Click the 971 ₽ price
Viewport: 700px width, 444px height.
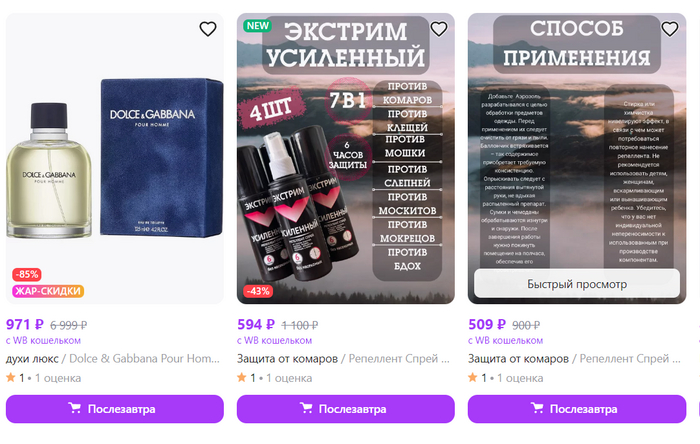(x=25, y=324)
